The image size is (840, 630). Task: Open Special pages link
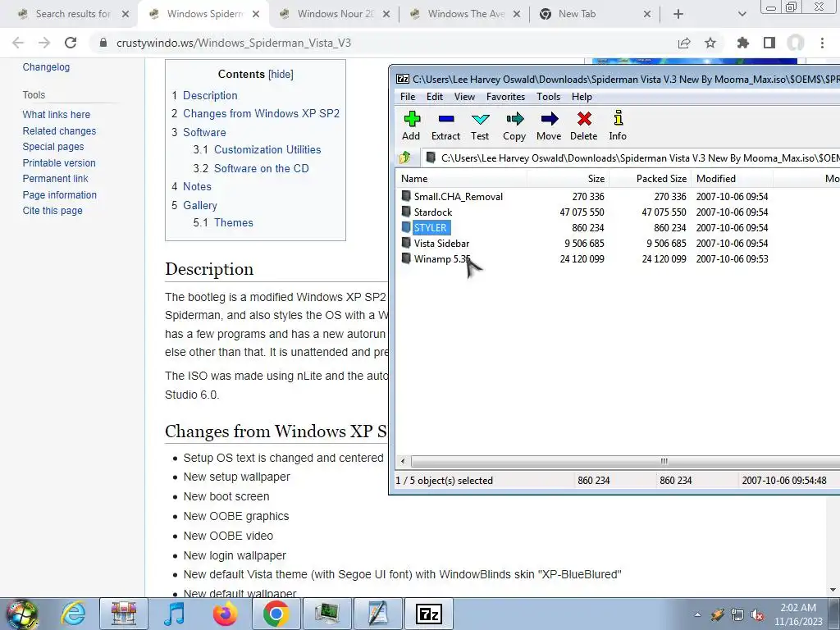click(53, 147)
